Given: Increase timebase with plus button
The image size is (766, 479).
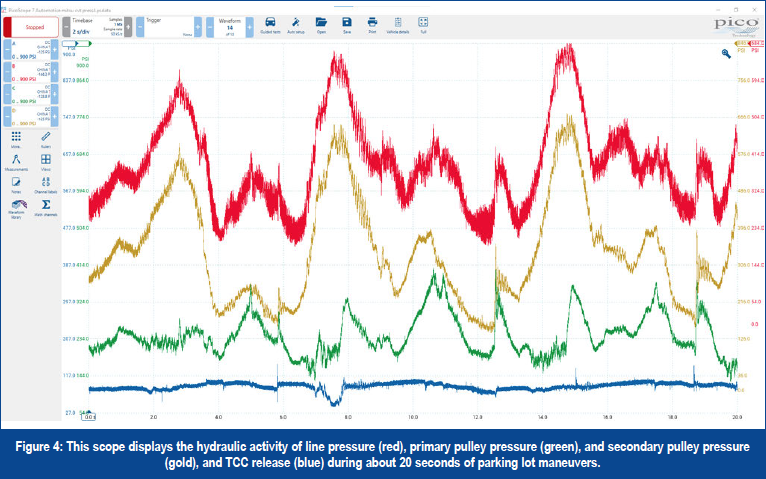Looking at the screenshot, I should pyautogui.click(x=128, y=27).
